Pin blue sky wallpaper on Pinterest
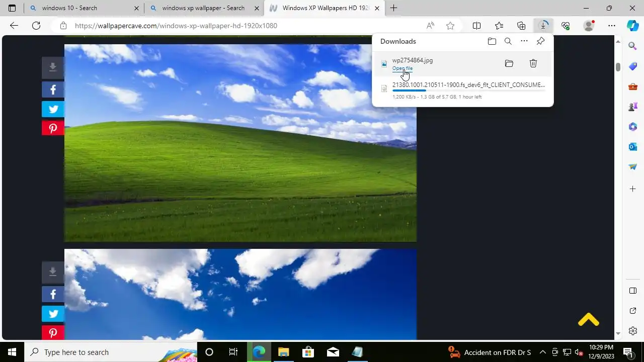Screen dimensions: 644x362 click(53, 332)
